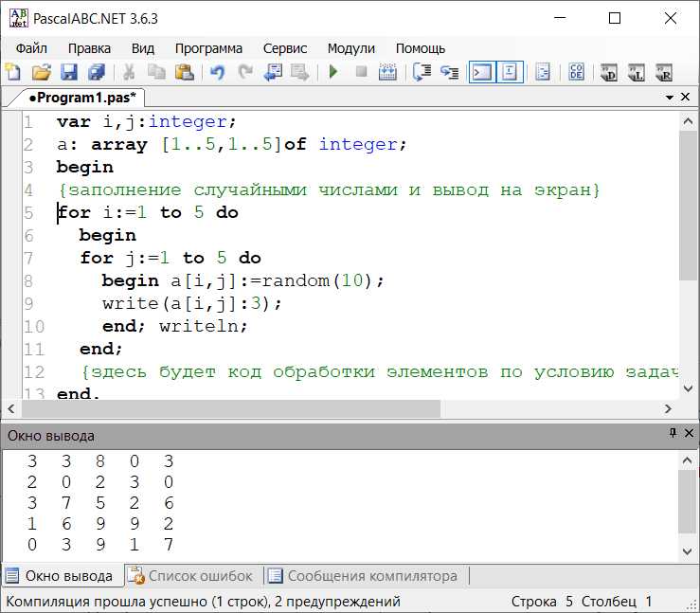Open the Программа menu
The image size is (700, 613).
[208, 48]
